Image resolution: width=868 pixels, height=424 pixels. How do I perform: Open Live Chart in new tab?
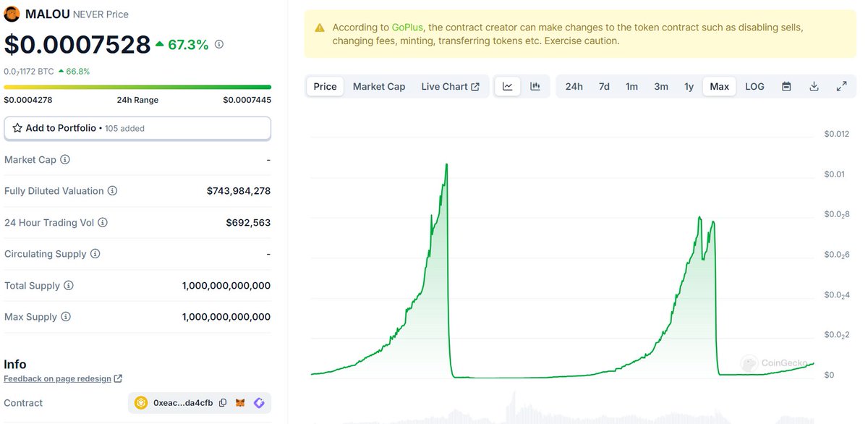click(x=450, y=86)
